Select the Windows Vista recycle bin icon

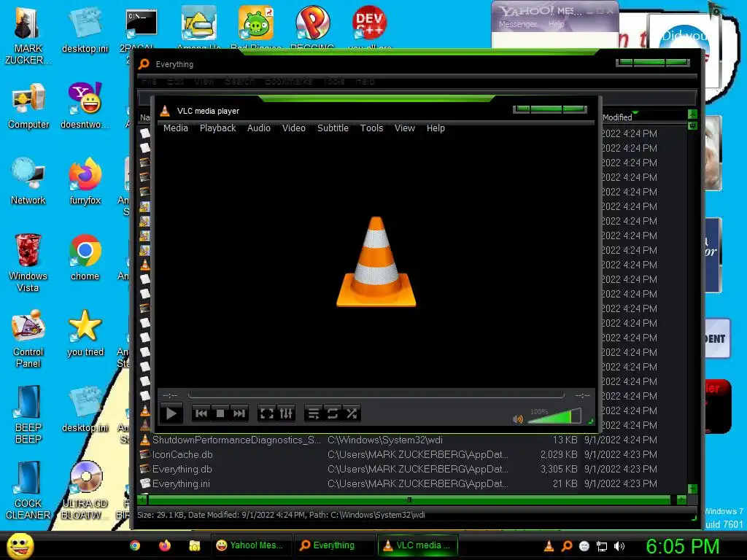[28, 262]
